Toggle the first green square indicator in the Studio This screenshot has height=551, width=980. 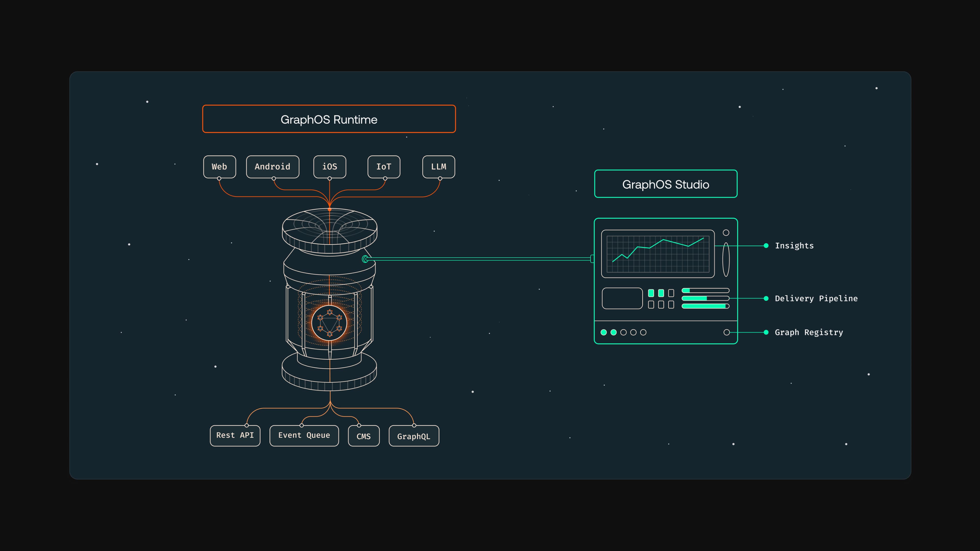click(651, 293)
